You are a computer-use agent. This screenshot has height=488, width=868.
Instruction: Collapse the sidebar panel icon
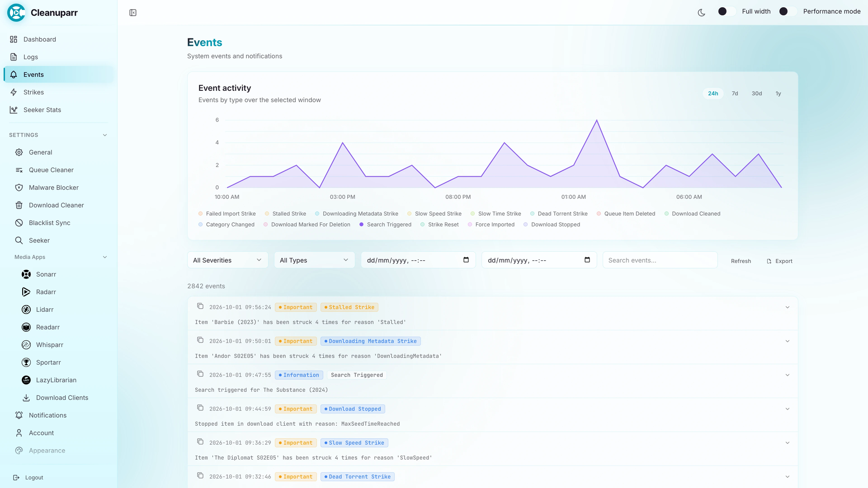tap(133, 13)
